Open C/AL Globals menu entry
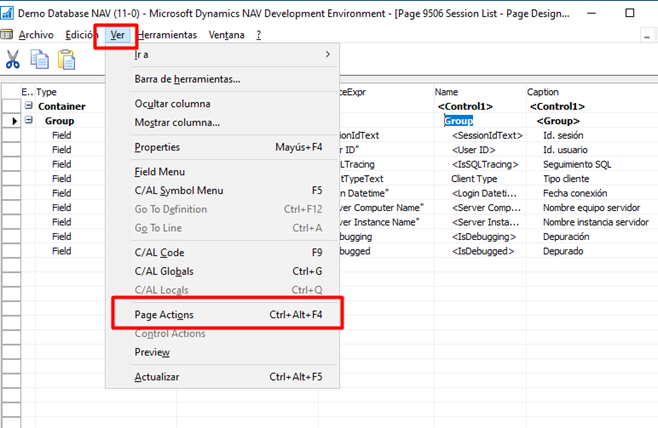This screenshot has height=428, width=658. pyautogui.click(x=222, y=271)
